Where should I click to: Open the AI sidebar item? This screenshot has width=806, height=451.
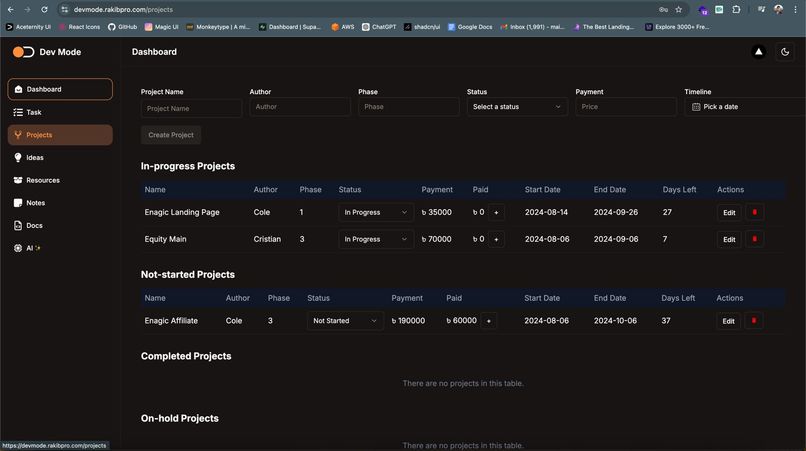[60, 248]
